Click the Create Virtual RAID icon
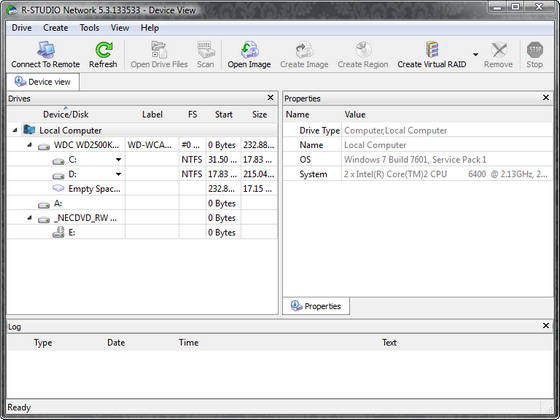The image size is (560, 420). [432, 50]
